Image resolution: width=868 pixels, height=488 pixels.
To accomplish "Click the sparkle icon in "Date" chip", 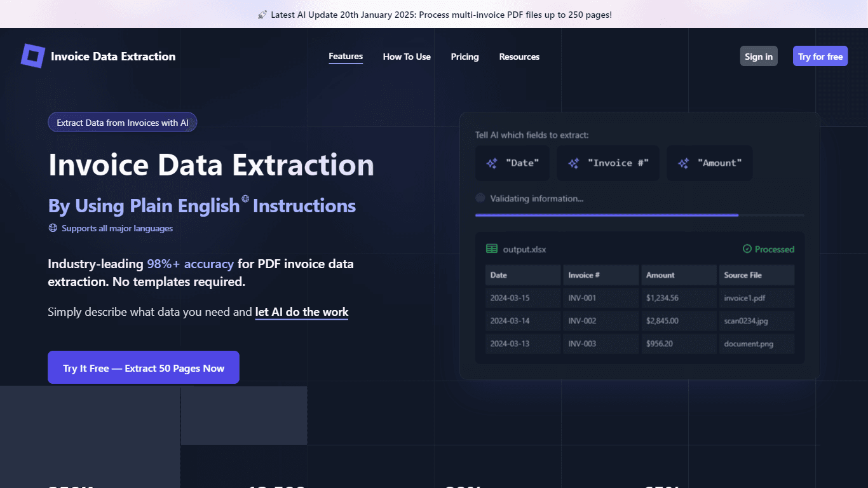I will [x=491, y=163].
